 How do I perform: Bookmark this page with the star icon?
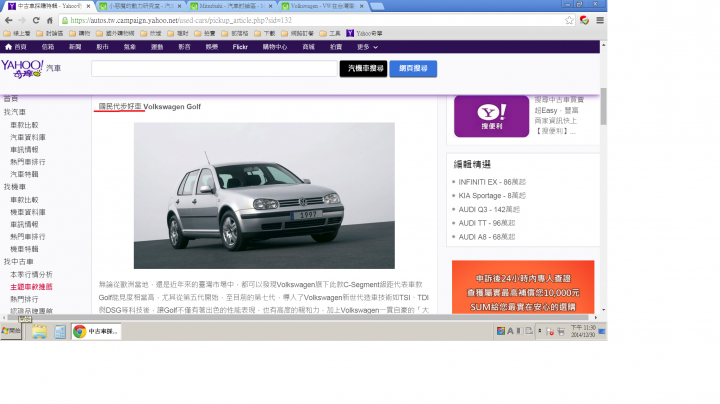click(569, 20)
